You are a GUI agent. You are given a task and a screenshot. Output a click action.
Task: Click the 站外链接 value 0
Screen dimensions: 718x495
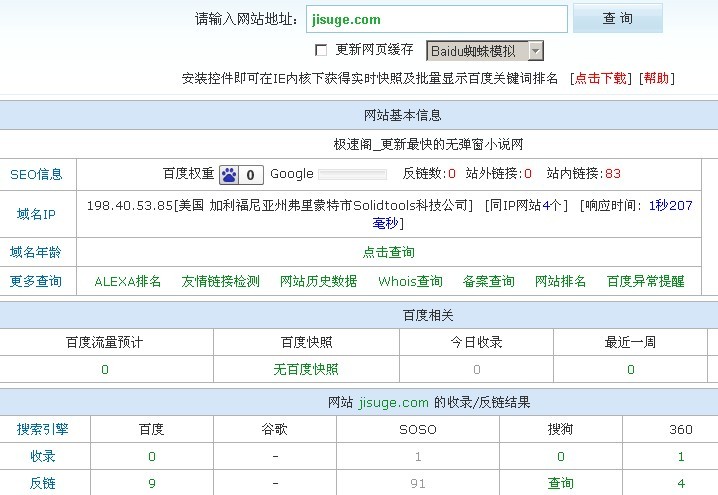click(528, 174)
